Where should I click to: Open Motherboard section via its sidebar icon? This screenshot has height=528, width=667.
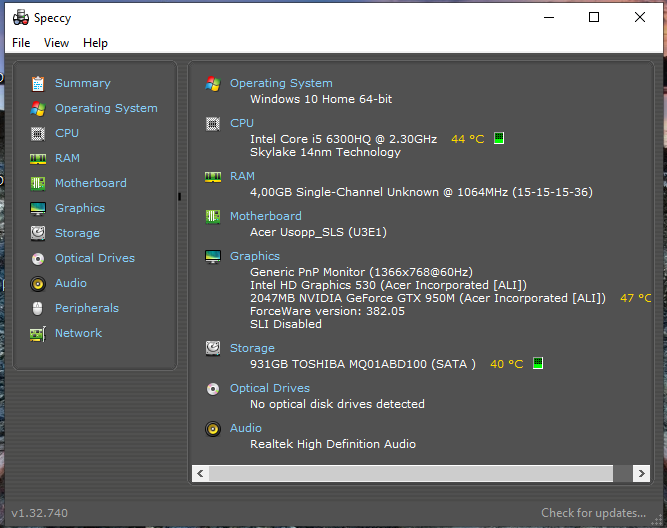tap(38, 184)
